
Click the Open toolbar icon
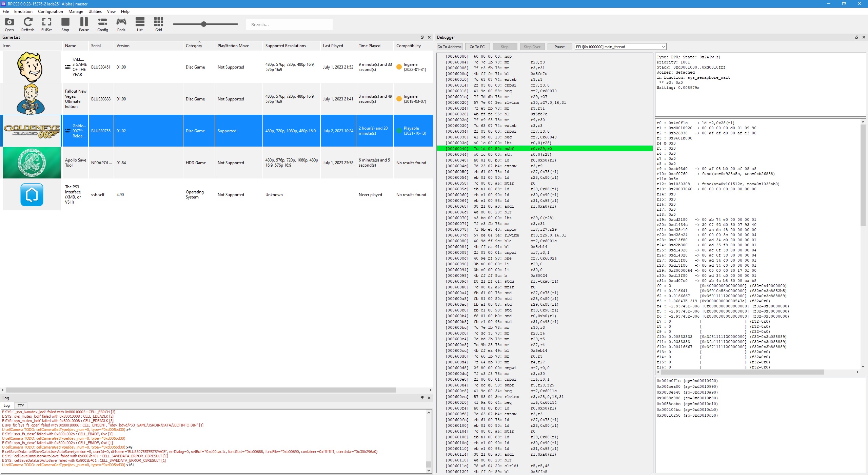(9, 24)
